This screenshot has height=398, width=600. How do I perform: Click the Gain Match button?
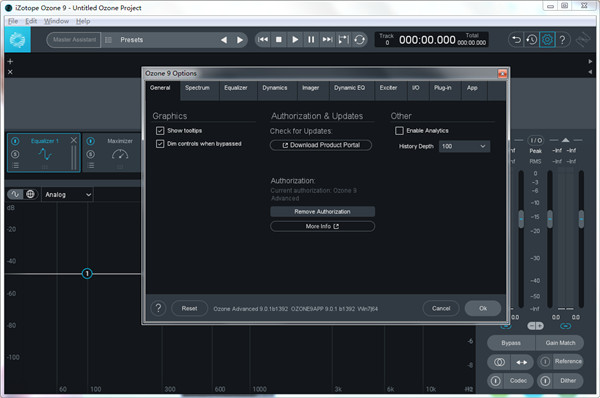(x=560, y=343)
